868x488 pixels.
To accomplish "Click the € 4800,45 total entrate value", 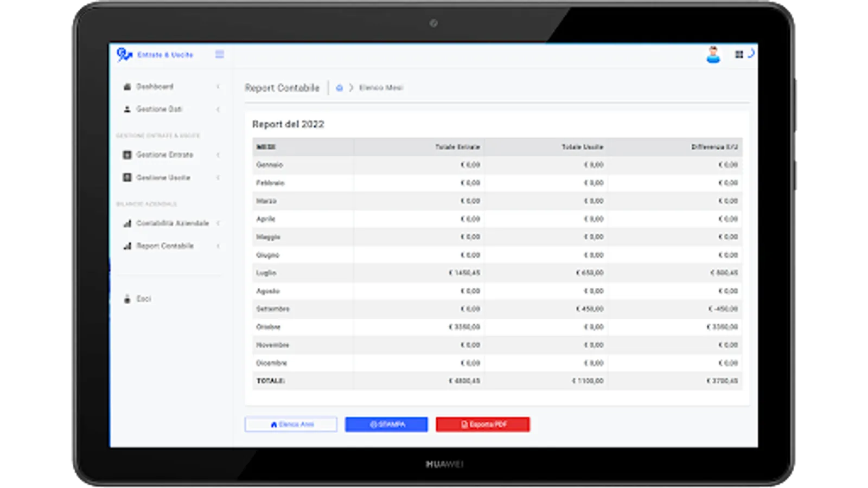I will pyautogui.click(x=464, y=381).
